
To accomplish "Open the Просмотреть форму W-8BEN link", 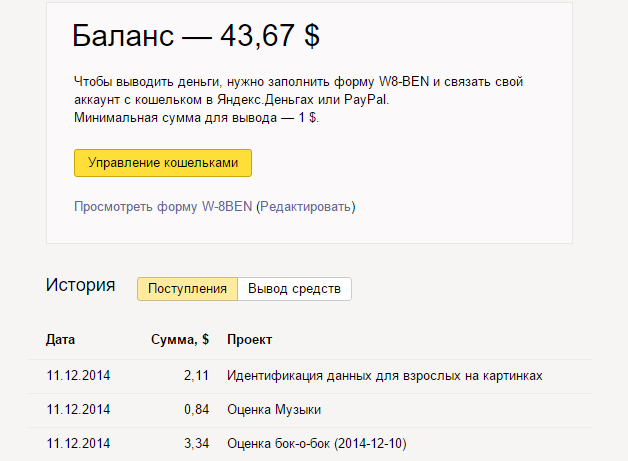I will [x=163, y=207].
